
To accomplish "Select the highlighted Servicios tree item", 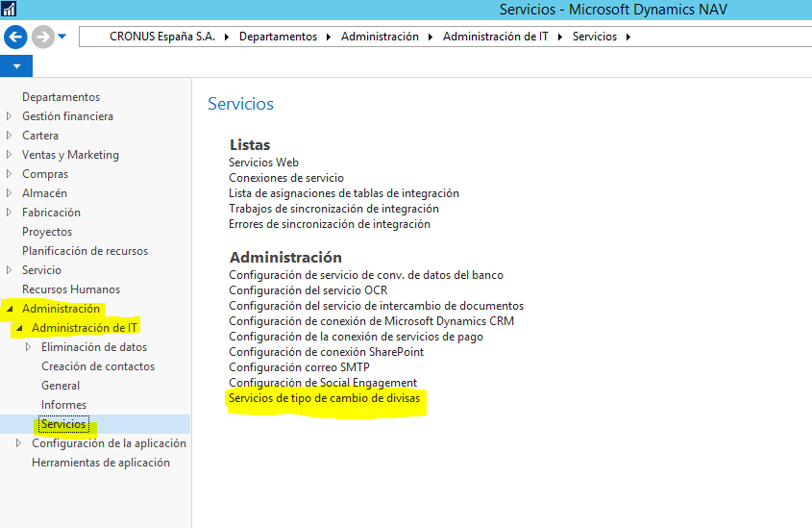I will click(63, 424).
